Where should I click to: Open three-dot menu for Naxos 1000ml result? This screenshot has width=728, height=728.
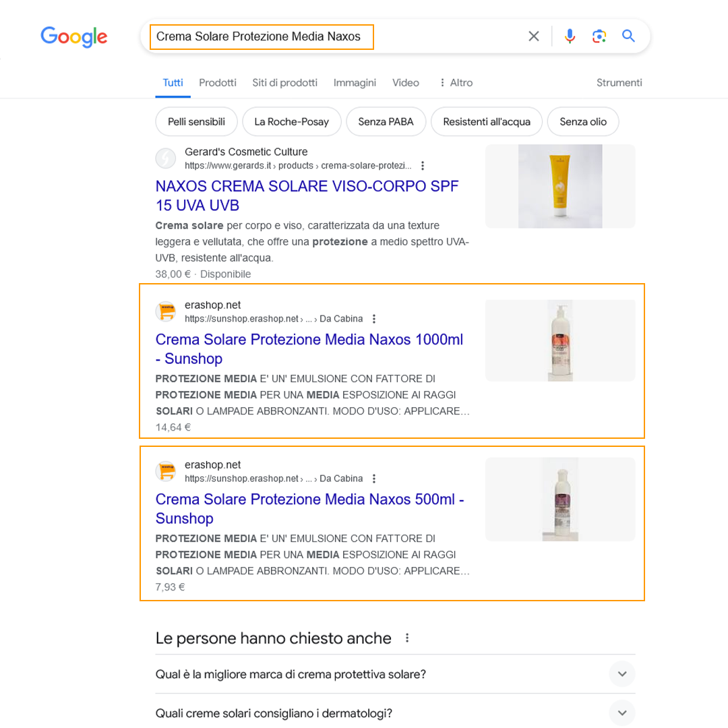click(375, 319)
